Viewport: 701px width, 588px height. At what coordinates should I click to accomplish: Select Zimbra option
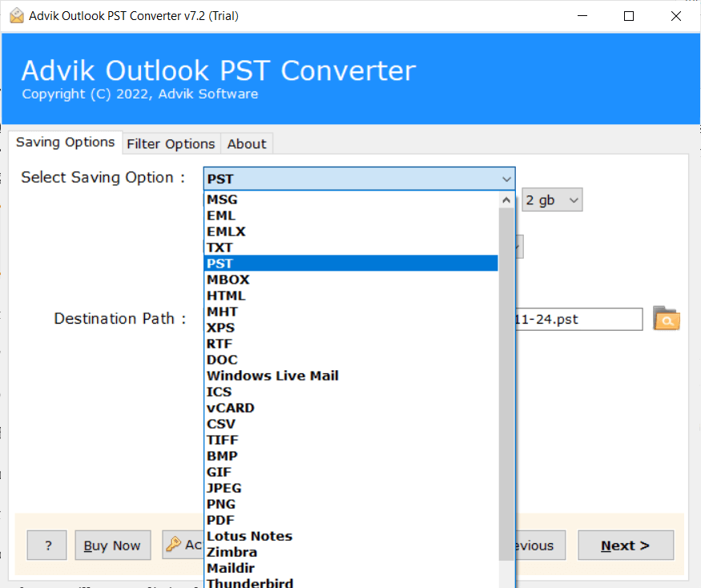tap(351, 552)
